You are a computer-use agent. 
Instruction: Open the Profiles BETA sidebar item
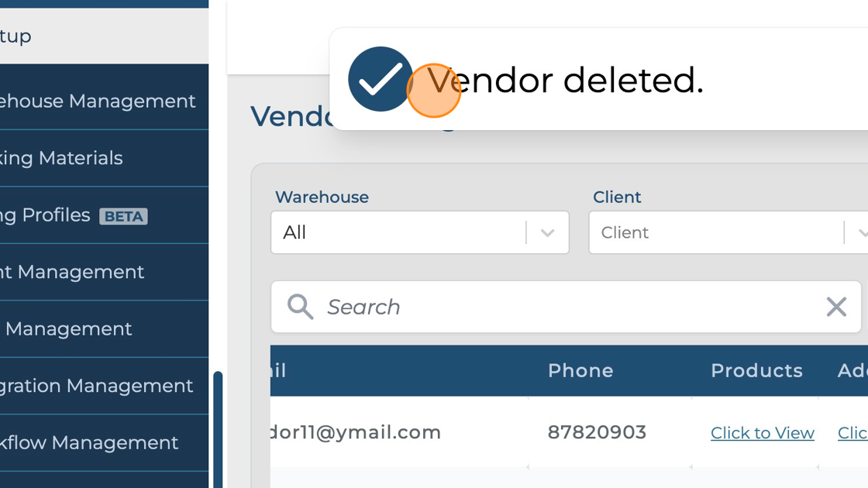104,215
